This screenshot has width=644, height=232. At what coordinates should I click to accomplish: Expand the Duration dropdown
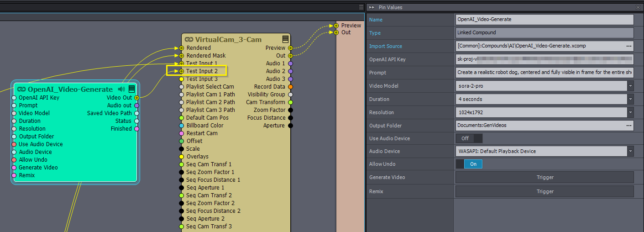(630, 99)
